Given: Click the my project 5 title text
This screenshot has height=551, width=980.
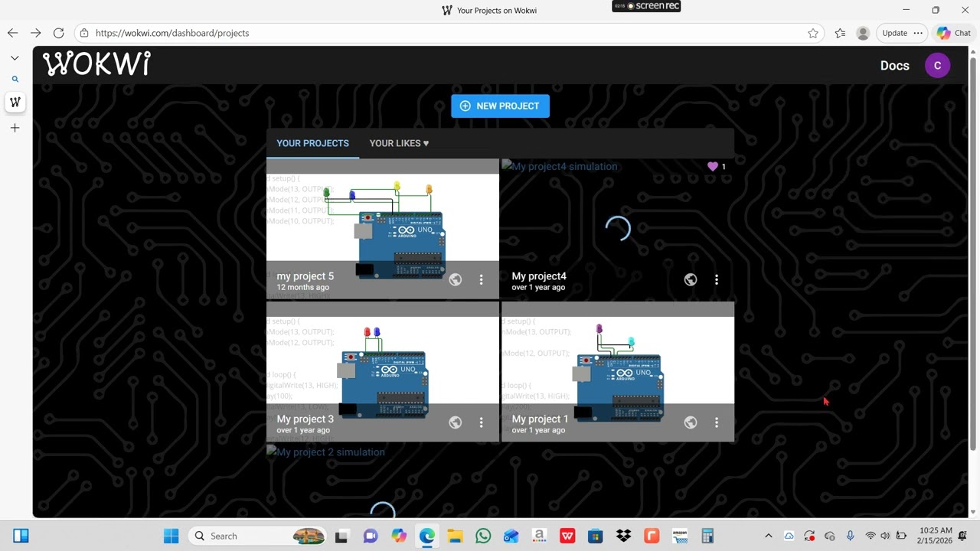Looking at the screenshot, I should coord(305,276).
